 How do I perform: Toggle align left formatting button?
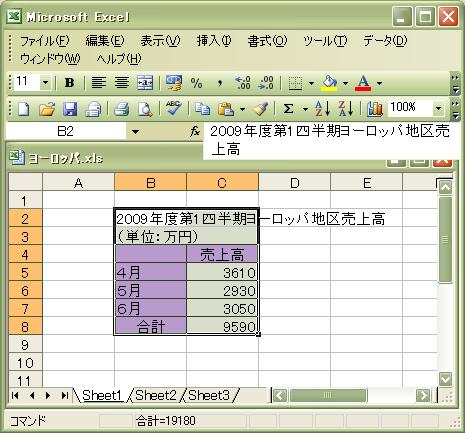99,82
